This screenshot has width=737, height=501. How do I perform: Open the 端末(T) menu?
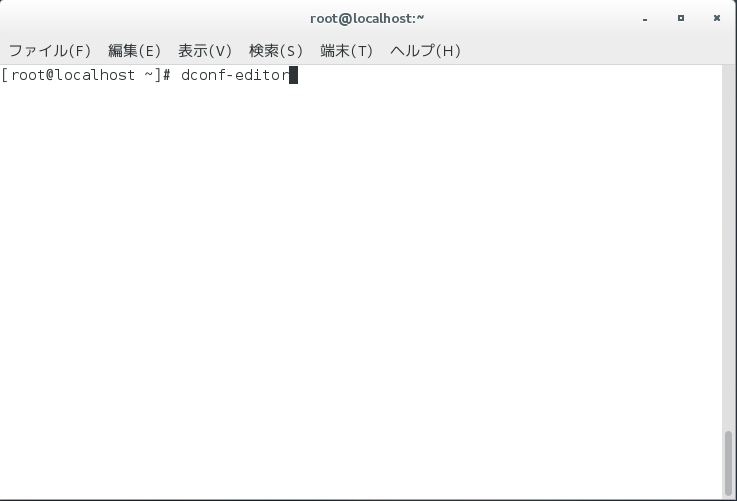point(346,50)
